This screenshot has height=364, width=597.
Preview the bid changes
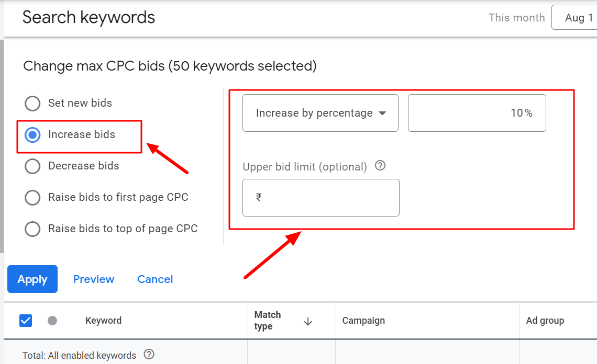(94, 279)
